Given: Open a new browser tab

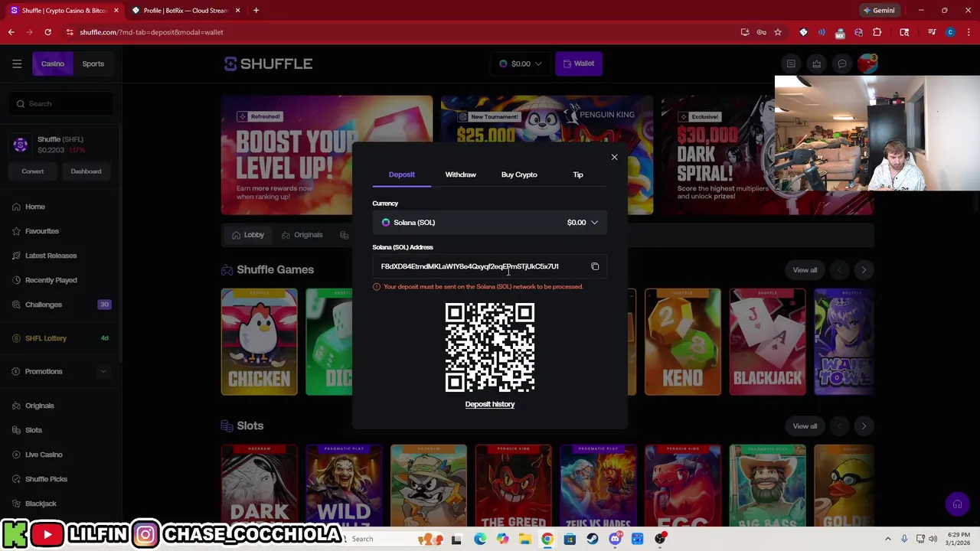Looking at the screenshot, I should pos(256,10).
